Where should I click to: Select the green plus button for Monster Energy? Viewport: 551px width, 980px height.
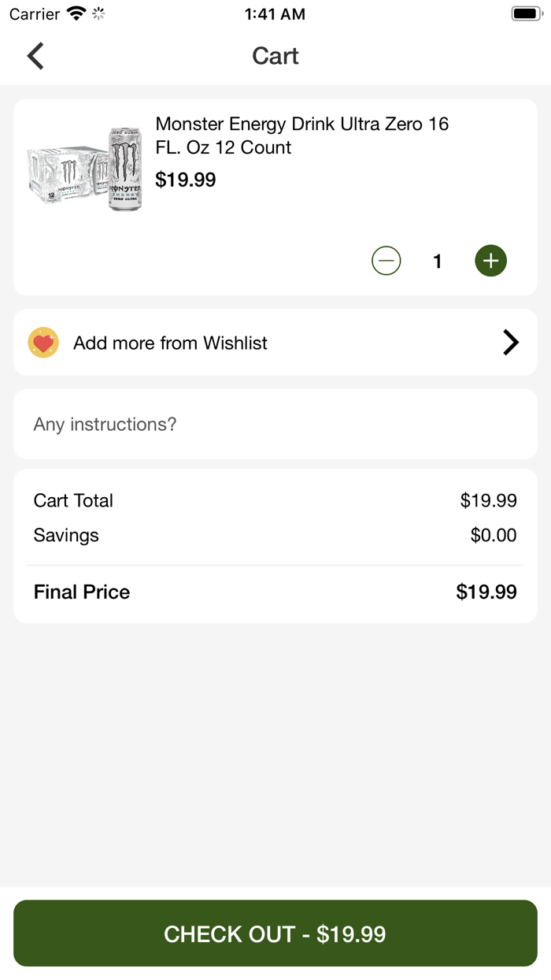[490, 260]
